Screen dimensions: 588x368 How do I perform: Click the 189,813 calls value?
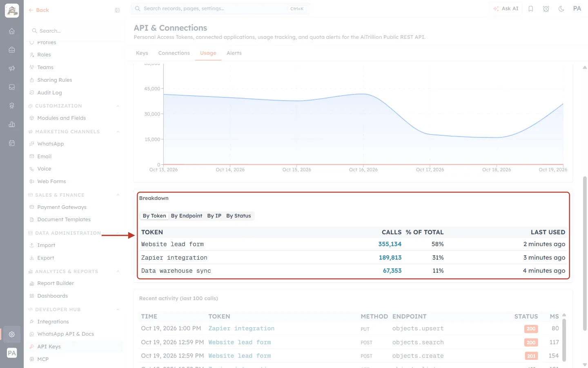point(390,258)
